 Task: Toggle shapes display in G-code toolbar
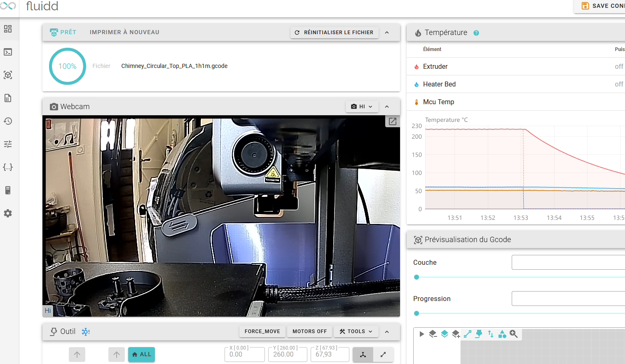pyautogui.click(x=502, y=334)
